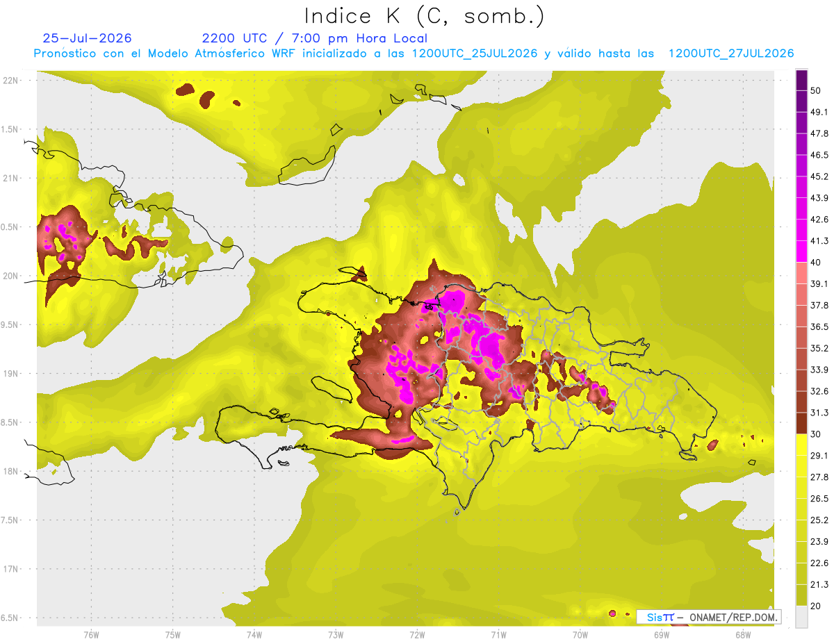The height and width of the screenshot is (644, 834).
Task: Click the gray colorbar segment below 20
Action: 801,616
